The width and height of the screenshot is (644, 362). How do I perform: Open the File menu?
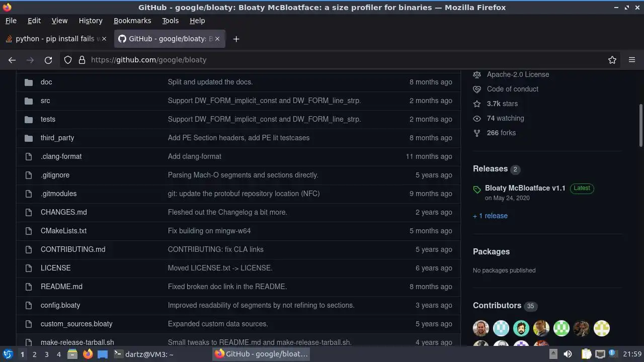[11, 21]
